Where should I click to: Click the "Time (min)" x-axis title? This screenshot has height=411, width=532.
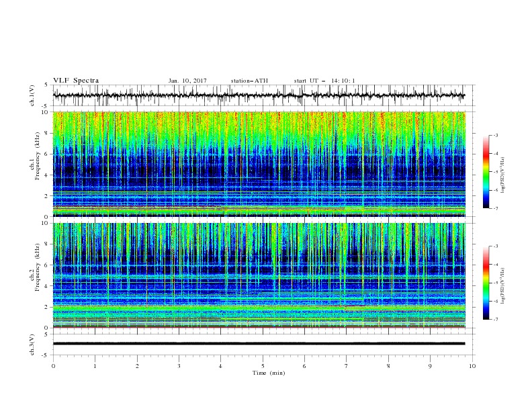coord(269,373)
